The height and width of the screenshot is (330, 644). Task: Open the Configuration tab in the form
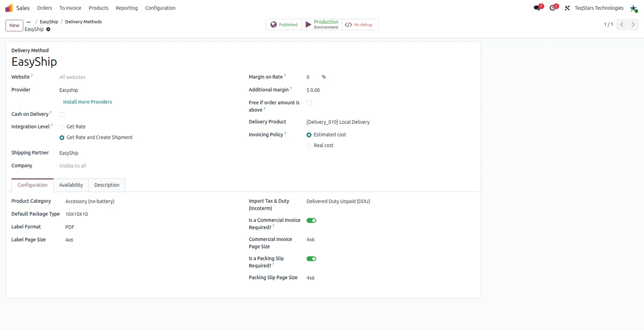(32, 185)
